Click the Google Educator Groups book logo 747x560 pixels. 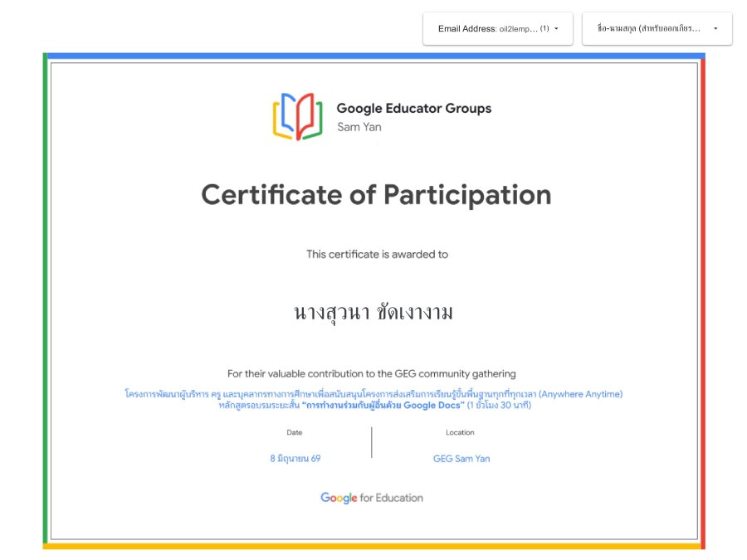coord(298,117)
